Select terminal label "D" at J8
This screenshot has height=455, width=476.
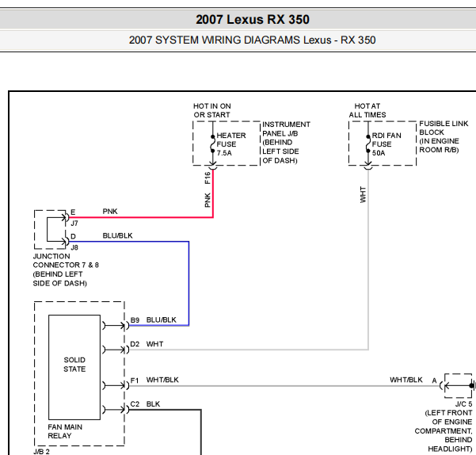(x=73, y=236)
